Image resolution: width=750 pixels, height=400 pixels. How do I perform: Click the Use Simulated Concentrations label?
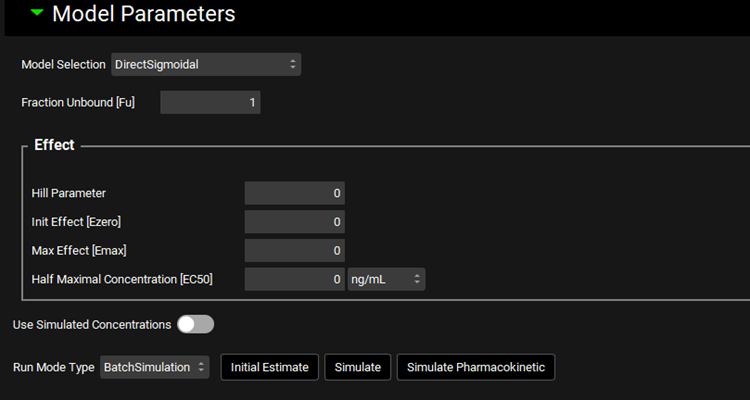pos(91,324)
